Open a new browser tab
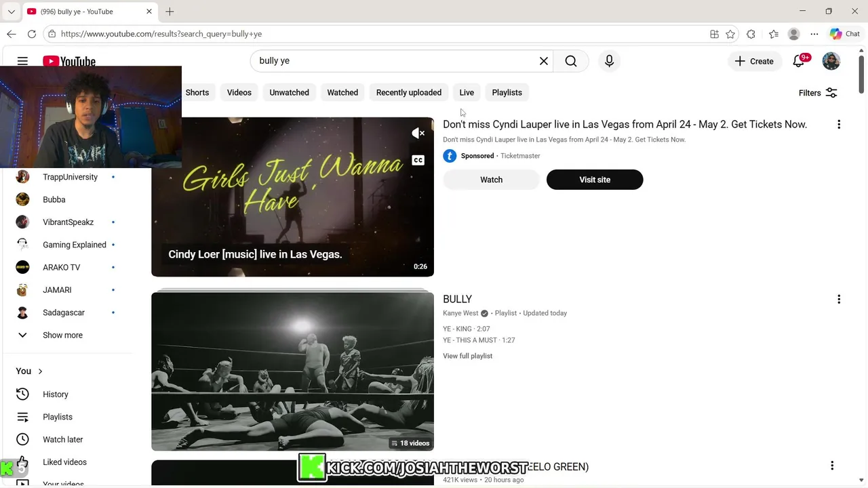Image resolution: width=868 pixels, height=488 pixels. tap(170, 12)
